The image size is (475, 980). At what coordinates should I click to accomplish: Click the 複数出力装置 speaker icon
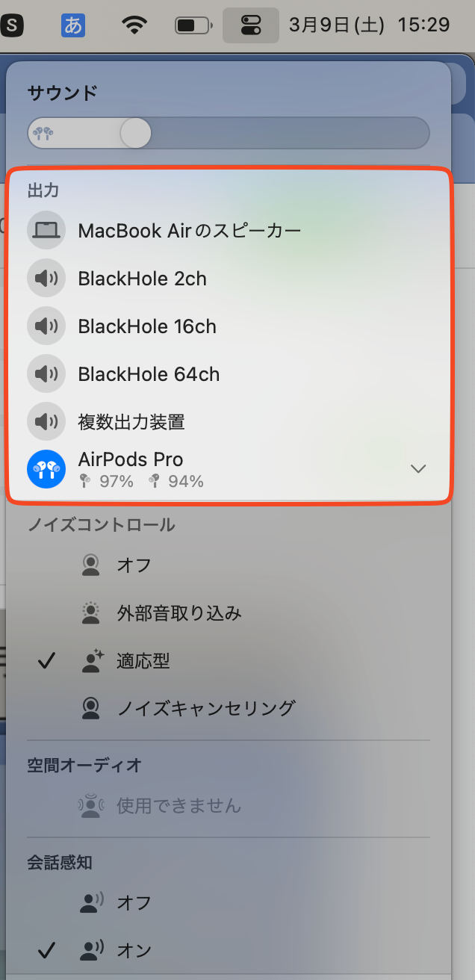coord(46,422)
